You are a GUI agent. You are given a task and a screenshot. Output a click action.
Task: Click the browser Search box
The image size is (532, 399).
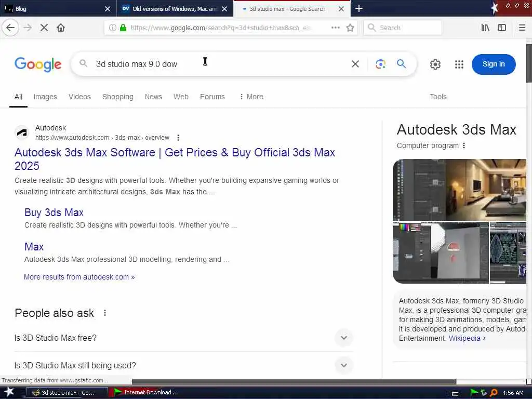tap(403, 28)
